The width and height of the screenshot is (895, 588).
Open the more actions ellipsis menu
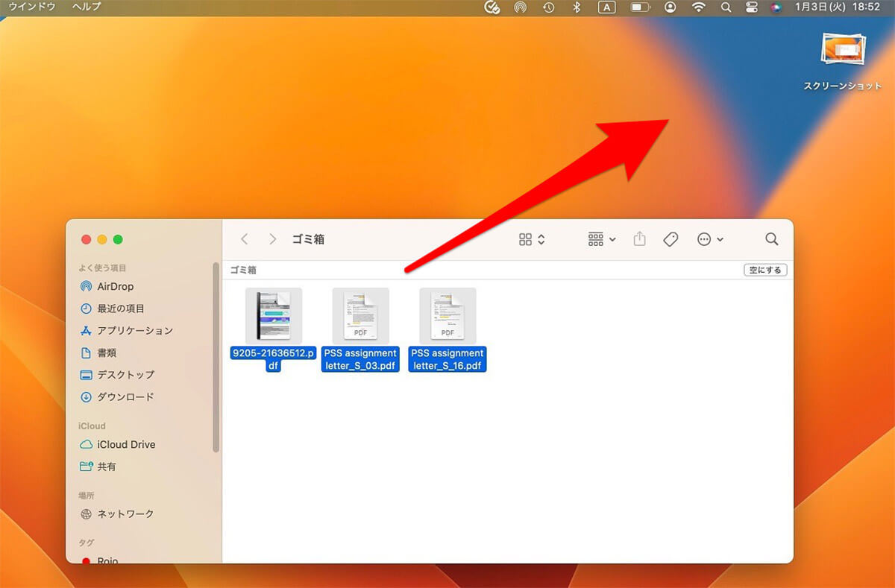click(x=709, y=239)
